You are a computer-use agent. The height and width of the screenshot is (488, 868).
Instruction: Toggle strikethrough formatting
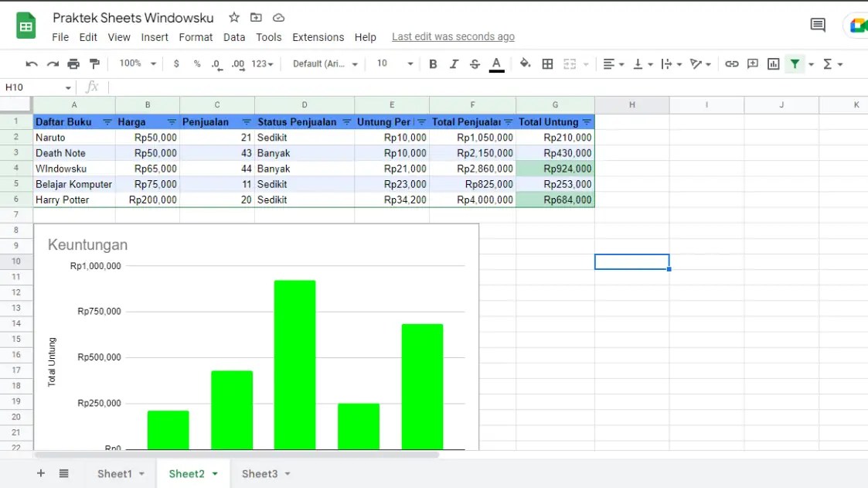[475, 64]
